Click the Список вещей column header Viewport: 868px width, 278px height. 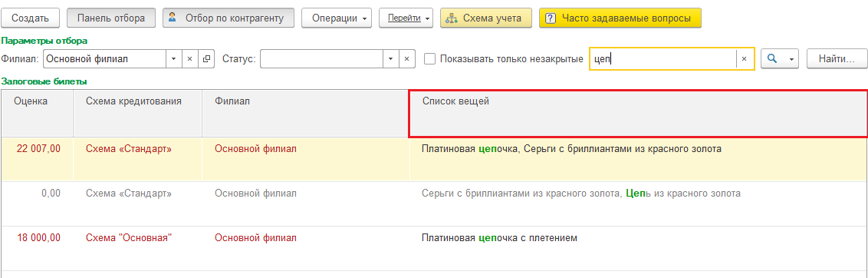[638, 113]
